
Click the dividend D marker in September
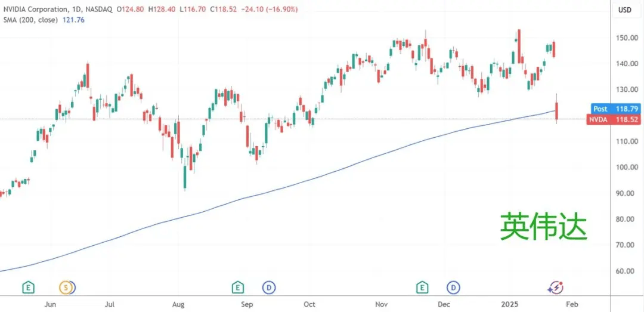269,288
